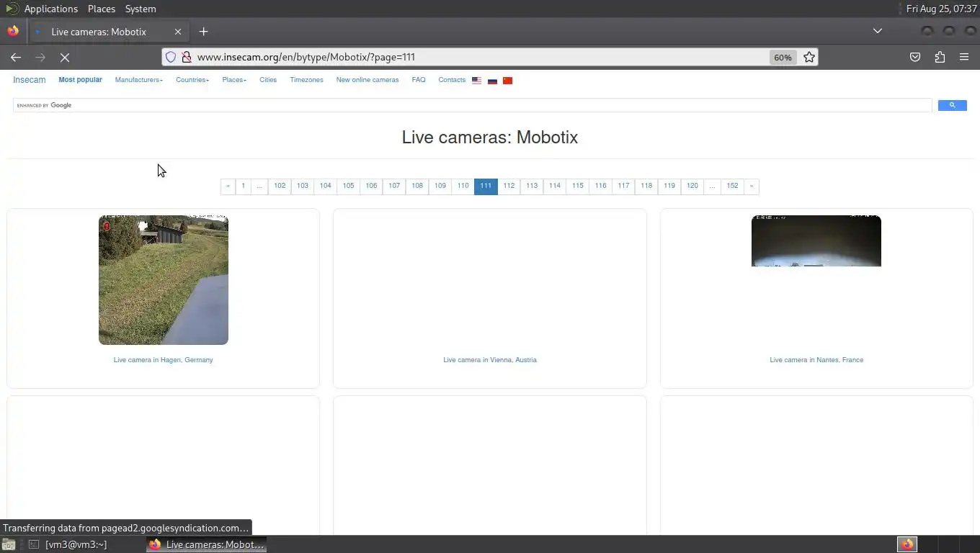Open the Cities nav link

(268, 80)
